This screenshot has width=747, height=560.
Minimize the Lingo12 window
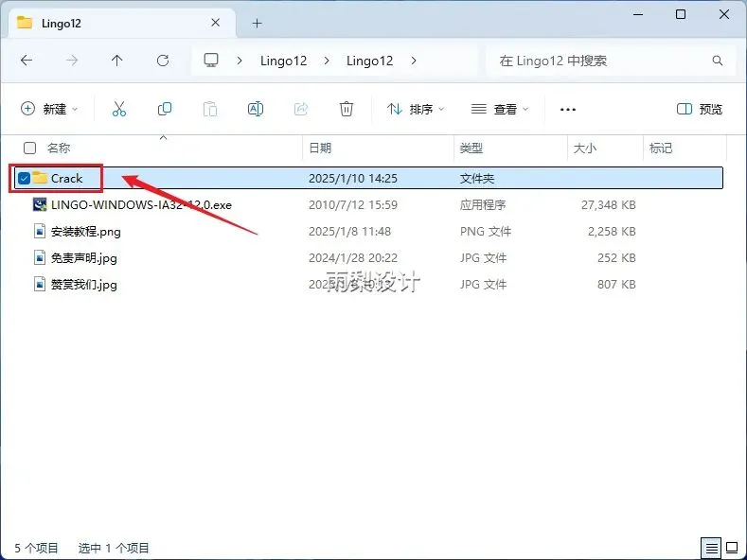coord(638,14)
